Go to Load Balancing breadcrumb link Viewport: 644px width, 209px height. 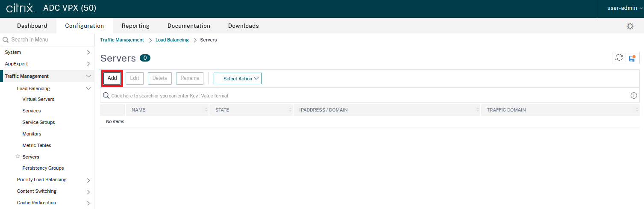[x=172, y=40]
